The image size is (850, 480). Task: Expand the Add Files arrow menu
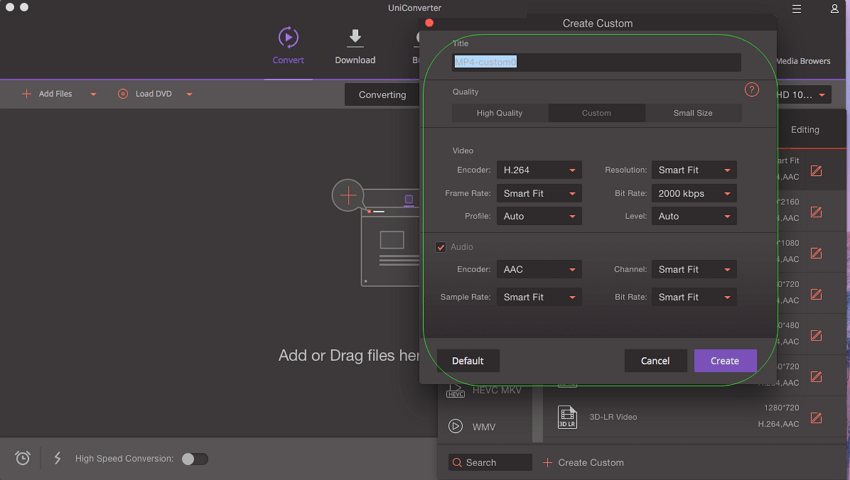coord(93,94)
